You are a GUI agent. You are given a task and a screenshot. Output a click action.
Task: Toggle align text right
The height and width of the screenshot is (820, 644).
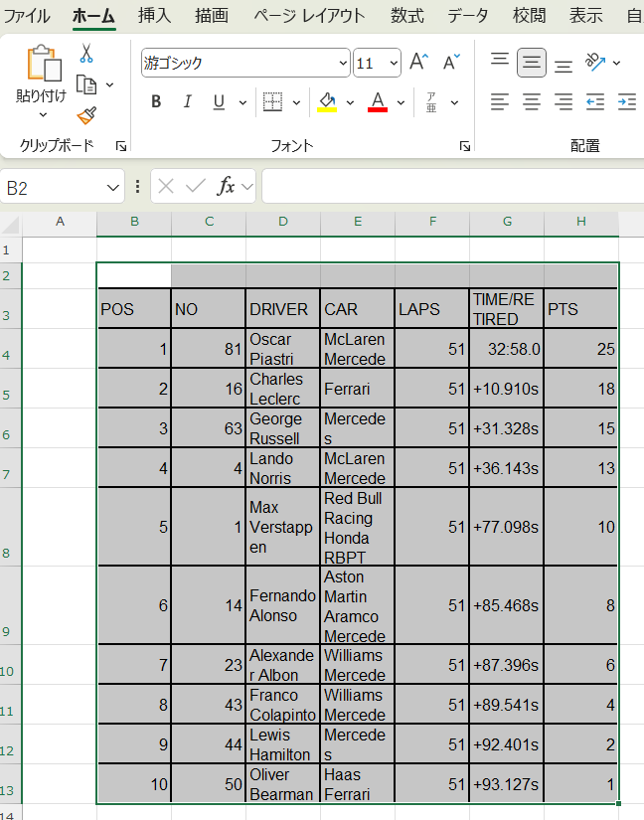(x=563, y=102)
